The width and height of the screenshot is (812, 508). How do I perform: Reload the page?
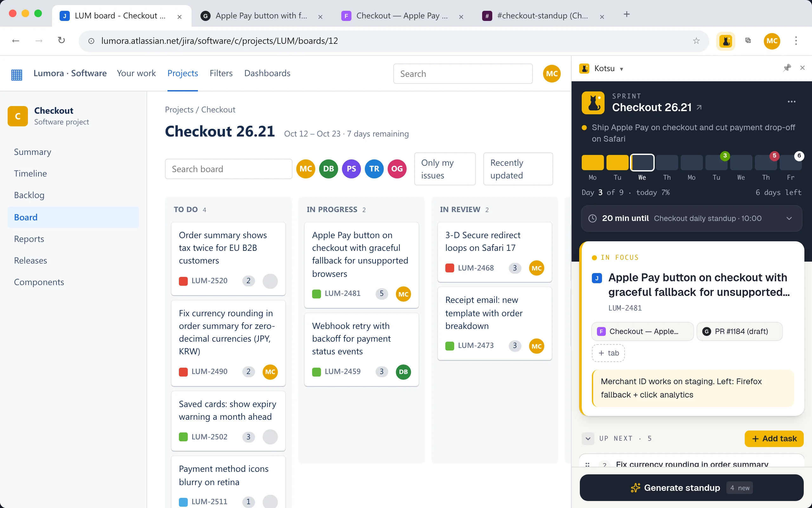[62, 41]
